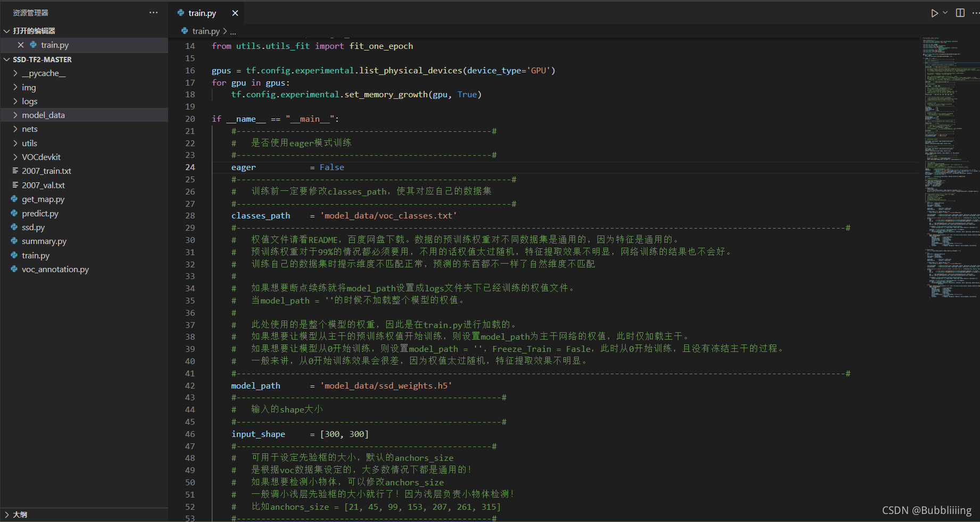This screenshot has width=980, height=522.
Task: Open the run options dropdown arrow
Action: pyautogui.click(x=945, y=13)
